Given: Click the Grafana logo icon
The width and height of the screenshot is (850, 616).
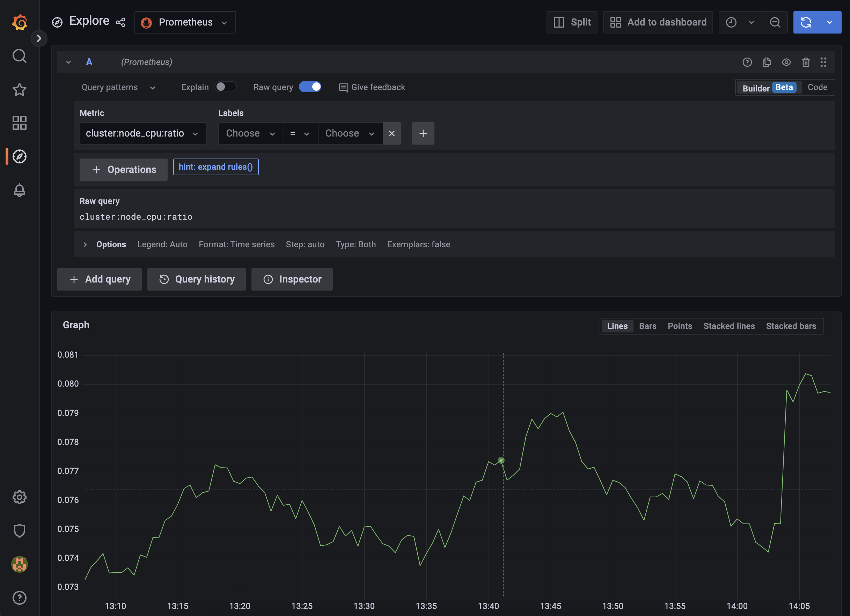Looking at the screenshot, I should (x=20, y=22).
